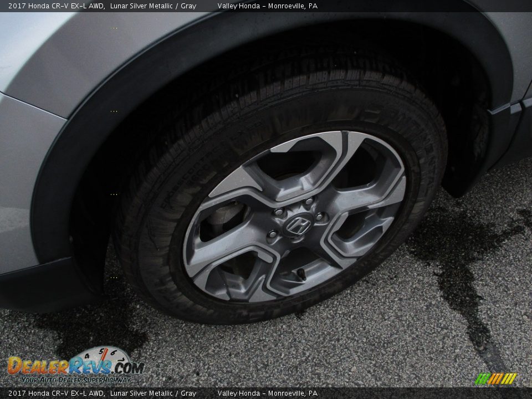Click the uppermost lug nut on the wheel
Screen dimensions: 532x399
coord(308,202)
